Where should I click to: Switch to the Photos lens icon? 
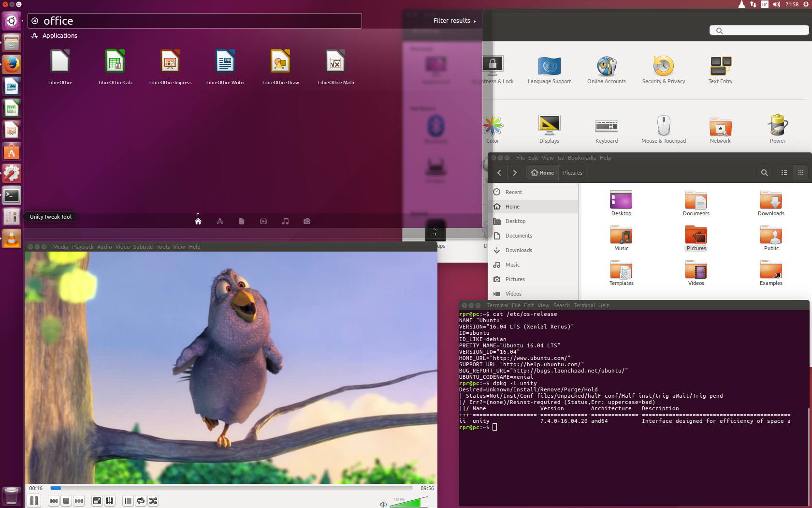307,221
